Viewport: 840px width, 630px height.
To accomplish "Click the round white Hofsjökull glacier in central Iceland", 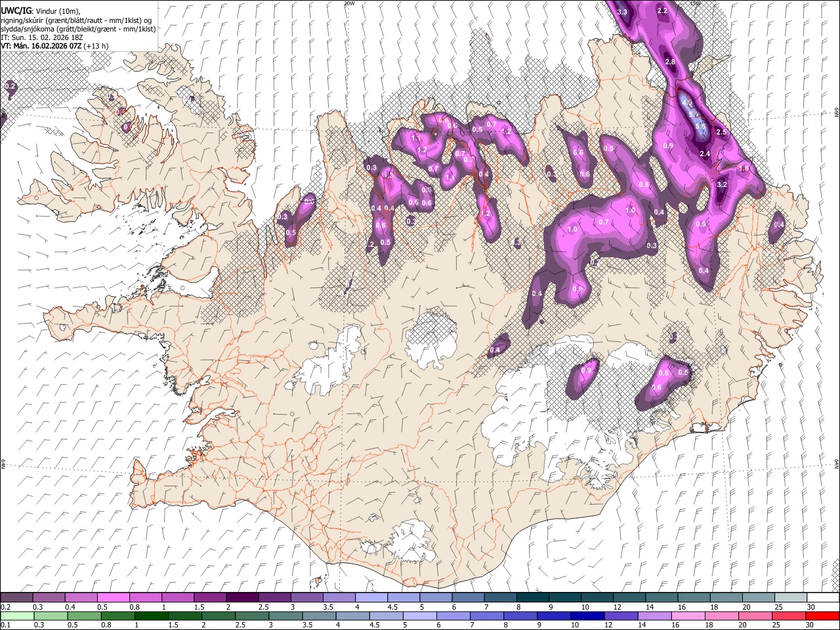I will pos(431,340).
